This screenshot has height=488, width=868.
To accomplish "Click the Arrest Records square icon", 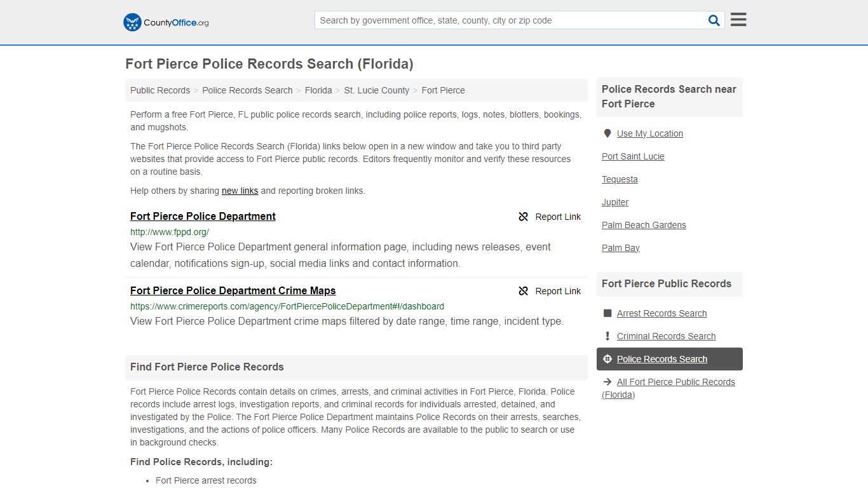I will [x=607, y=313].
